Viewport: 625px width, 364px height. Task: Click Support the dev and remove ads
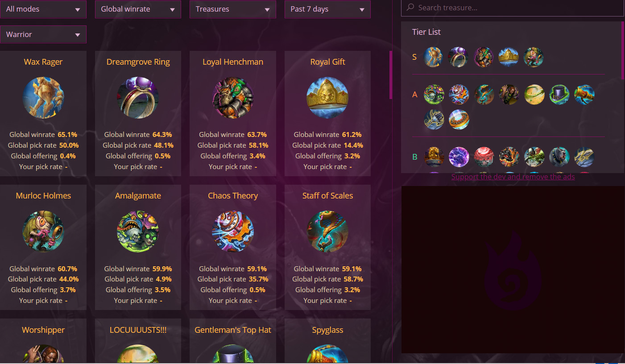click(x=513, y=177)
